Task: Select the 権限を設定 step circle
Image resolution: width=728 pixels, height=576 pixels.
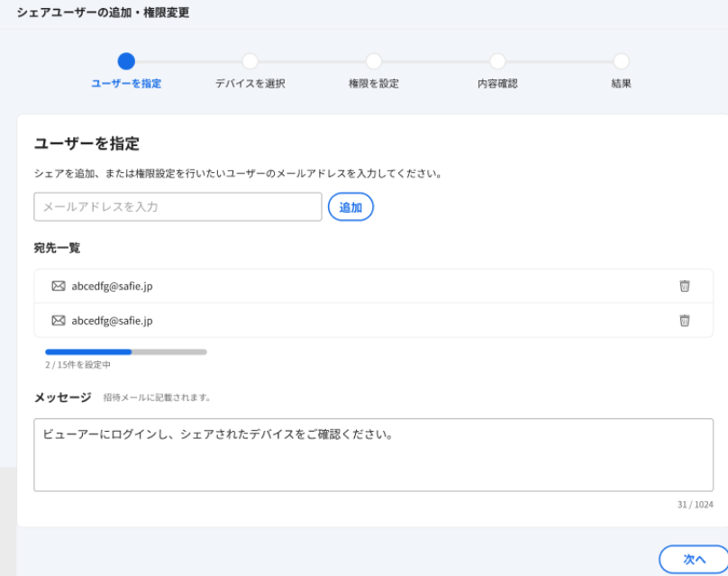Action: [x=374, y=61]
